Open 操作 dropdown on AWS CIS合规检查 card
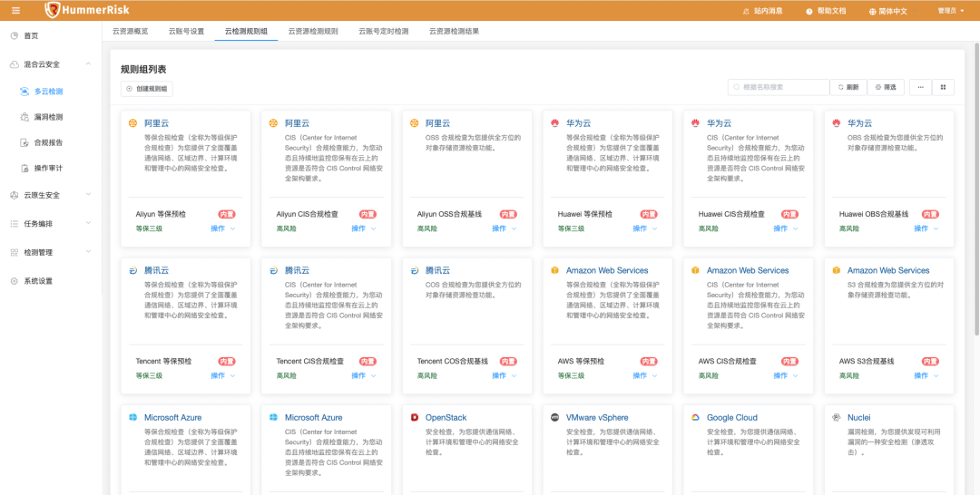 click(x=786, y=375)
